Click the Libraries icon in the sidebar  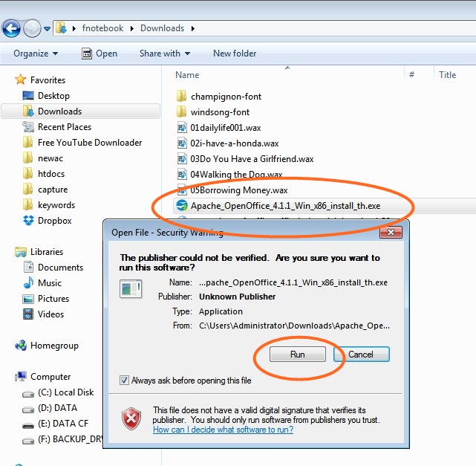click(21, 252)
